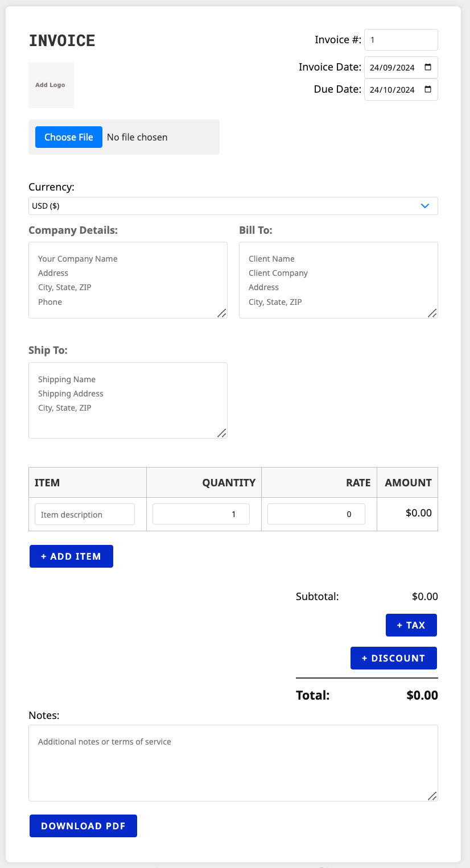The height and width of the screenshot is (868, 470).
Task: Click the Ship To resize handle
Action: (221, 433)
